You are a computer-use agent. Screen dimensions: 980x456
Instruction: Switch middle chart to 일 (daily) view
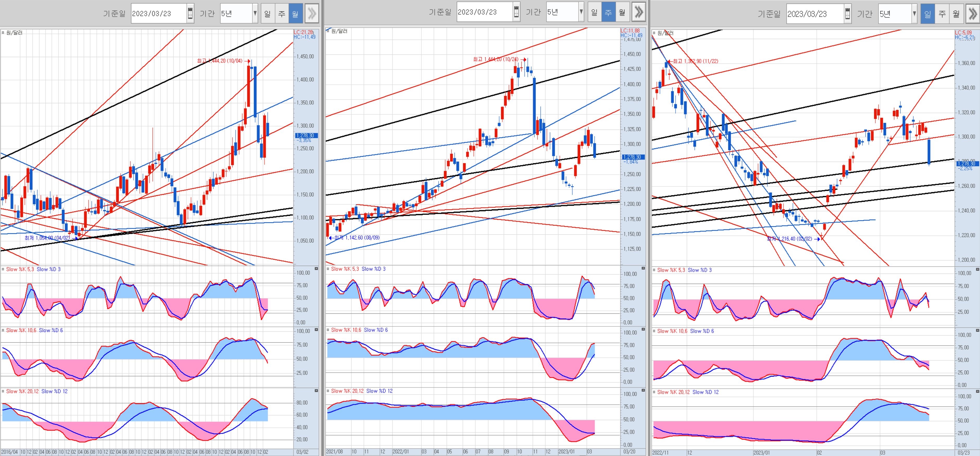[x=594, y=12]
